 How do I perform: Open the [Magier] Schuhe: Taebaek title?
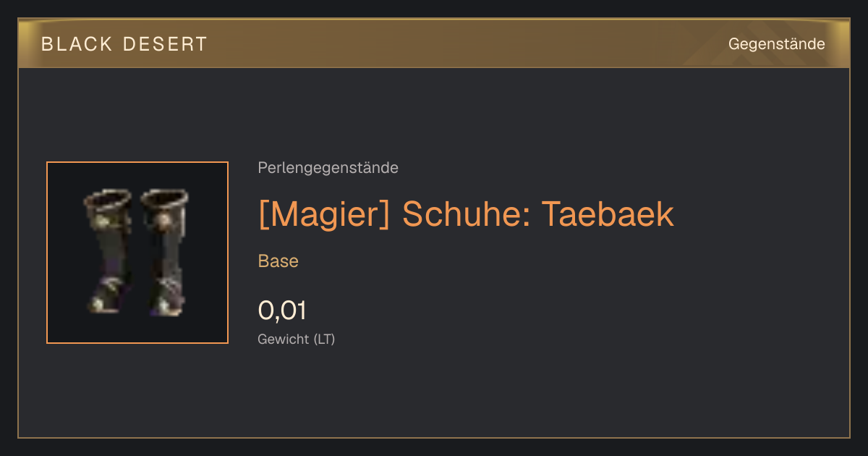(466, 214)
